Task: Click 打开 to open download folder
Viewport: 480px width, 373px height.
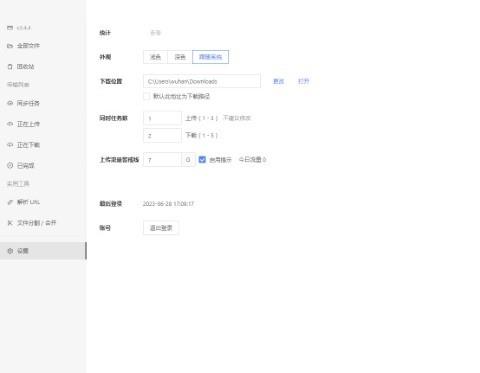Action: pos(303,81)
